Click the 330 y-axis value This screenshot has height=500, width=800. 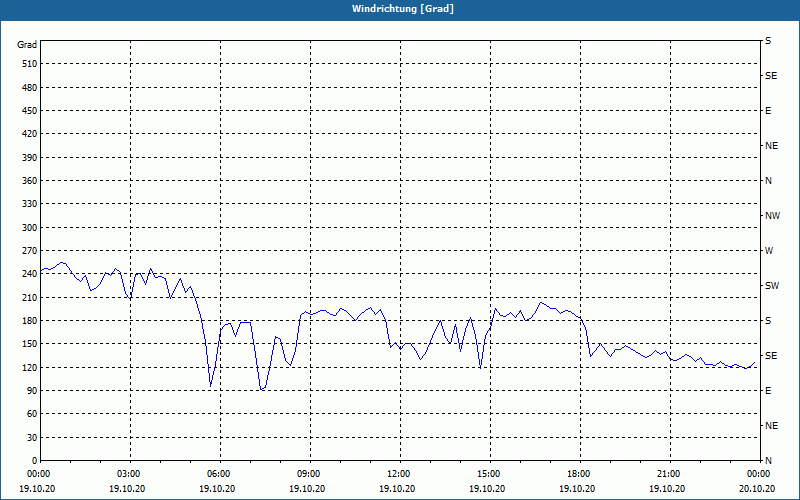(x=29, y=204)
